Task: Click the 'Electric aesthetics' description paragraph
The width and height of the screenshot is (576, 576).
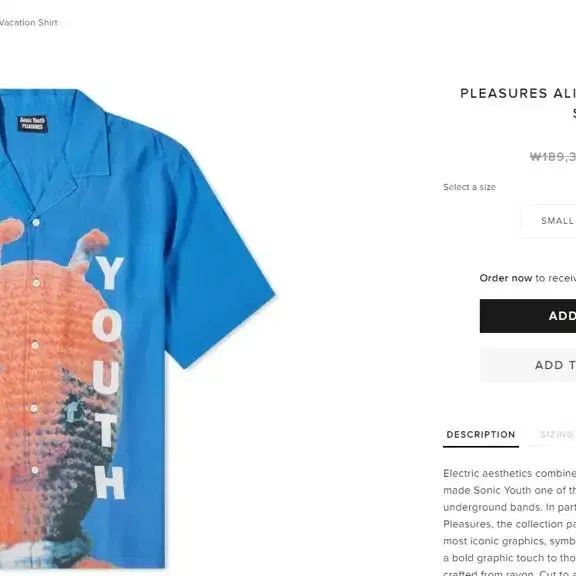Action: 510,522
